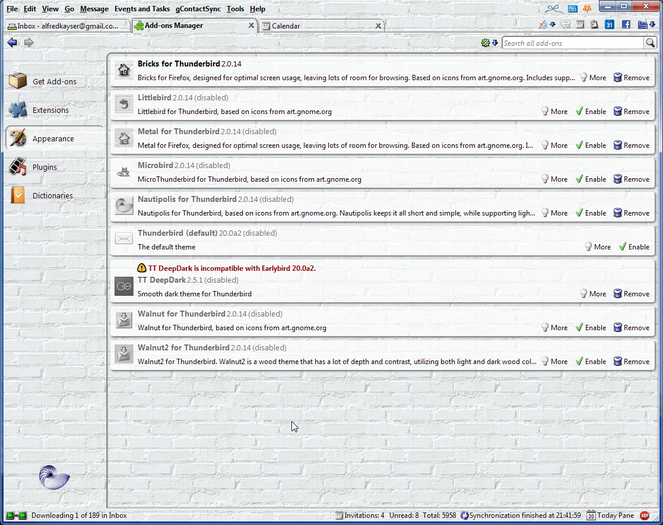The height and width of the screenshot is (525, 663).
Task: Open the Dictionaries category
Action: pos(53,196)
